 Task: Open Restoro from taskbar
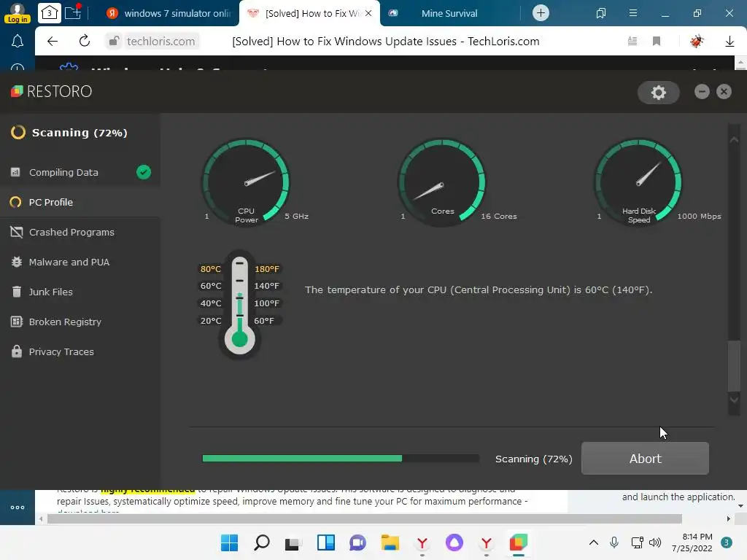click(x=519, y=542)
